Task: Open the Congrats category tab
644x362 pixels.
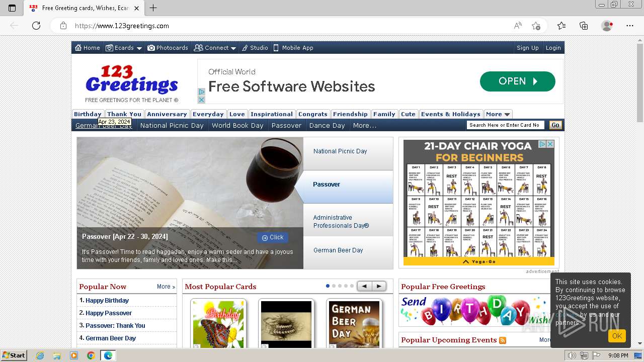Action: click(x=312, y=114)
